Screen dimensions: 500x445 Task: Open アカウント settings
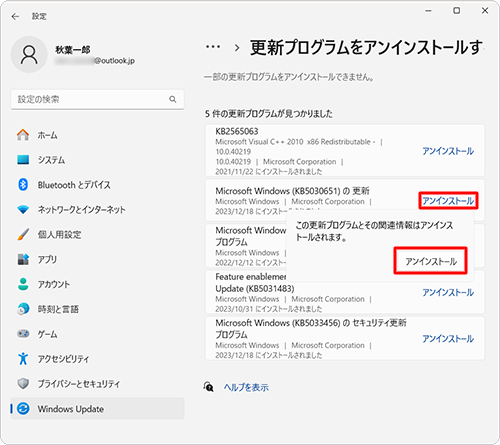(x=97, y=284)
